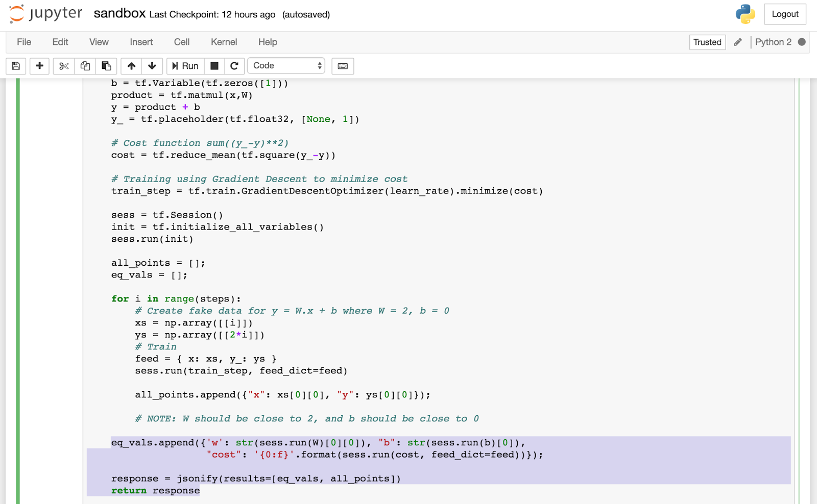
Task: Move the cell down with the down arrow icon
Action: point(152,66)
